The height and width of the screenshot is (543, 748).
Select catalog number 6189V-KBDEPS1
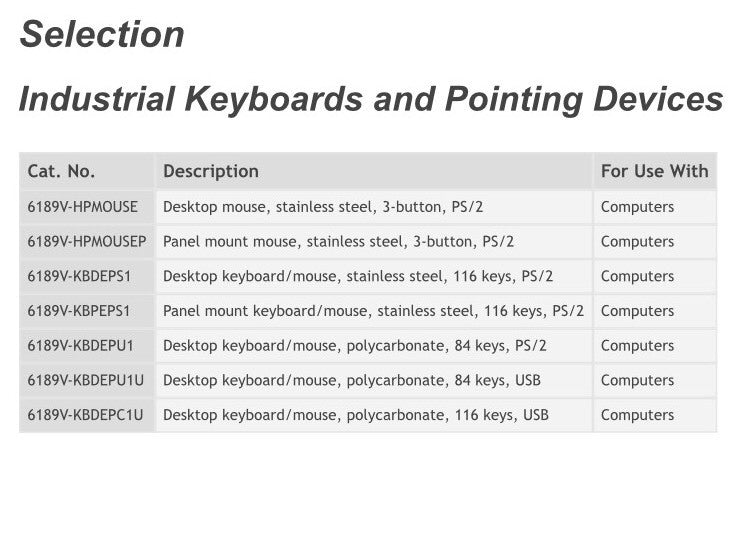[80, 276]
